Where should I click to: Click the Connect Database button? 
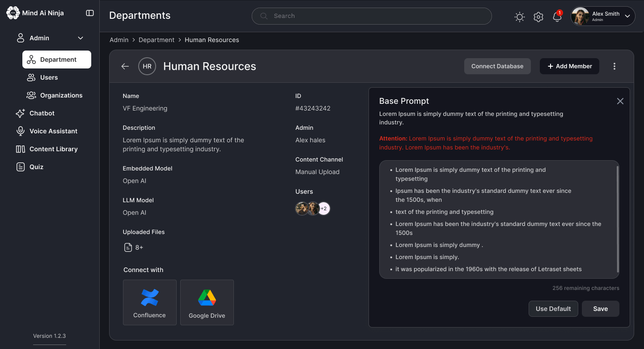(x=497, y=66)
